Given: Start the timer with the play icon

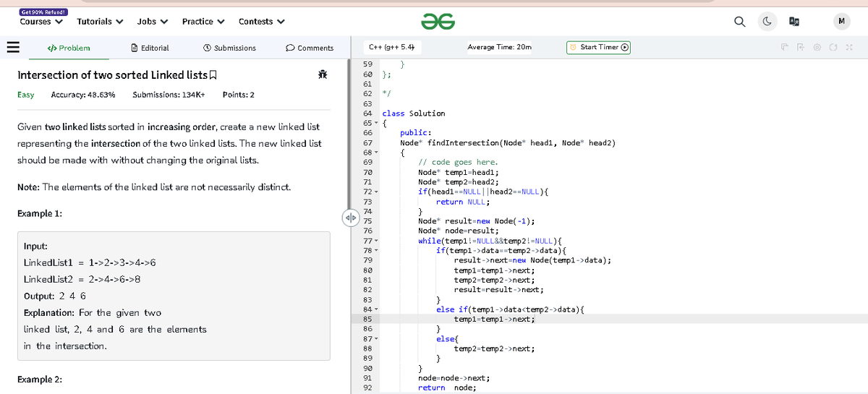Looking at the screenshot, I should tap(626, 48).
